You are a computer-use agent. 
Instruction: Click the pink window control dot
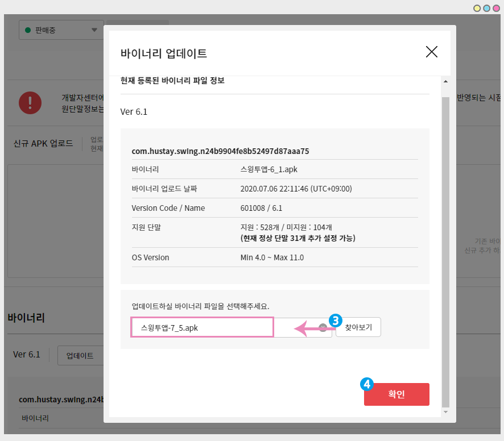click(496, 8)
